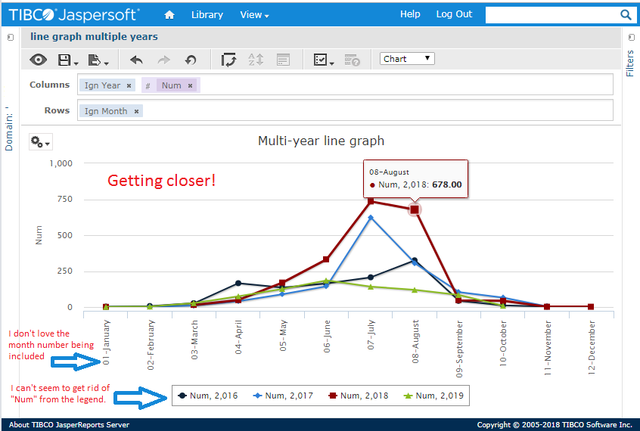Open the view options checkbox dropdown
Image resolution: width=640 pixels, height=431 pixels.
(324, 60)
